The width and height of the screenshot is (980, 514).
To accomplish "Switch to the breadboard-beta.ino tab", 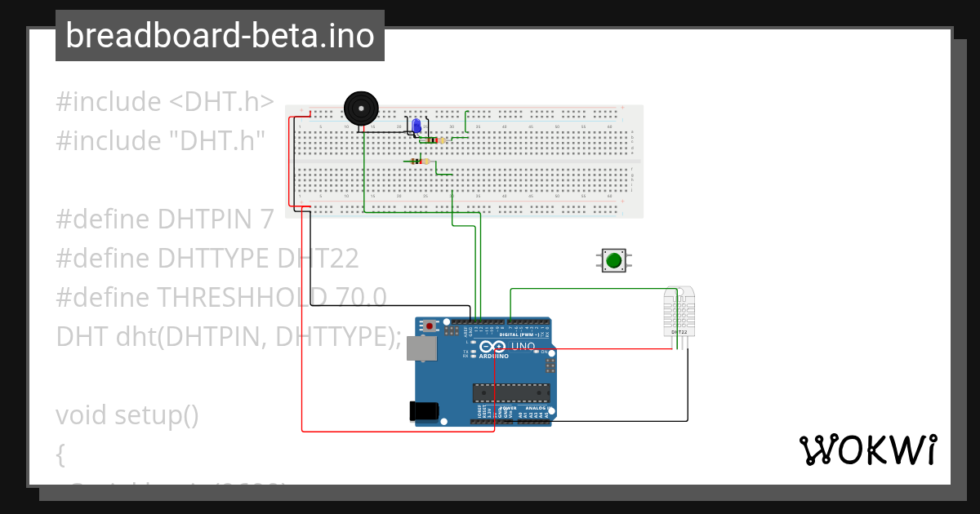I will [x=219, y=35].
